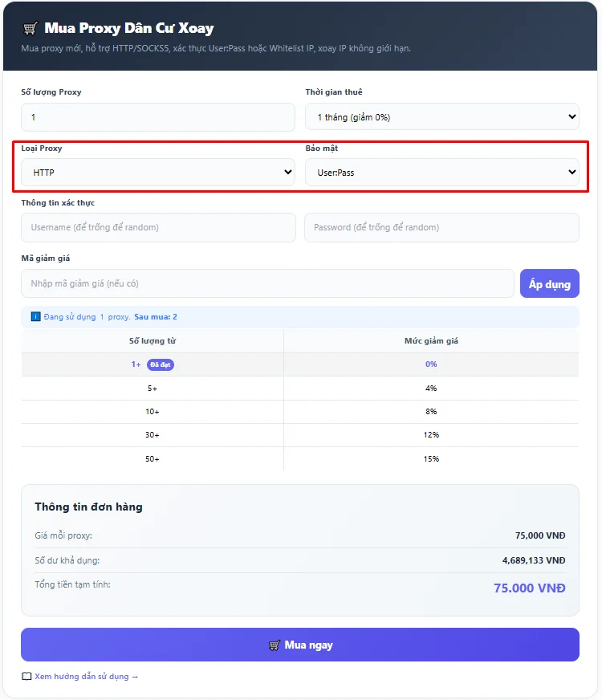Click the blue info icon in the proxy notice
Viewport: 602px width, 700px height.
click(35, 316)
